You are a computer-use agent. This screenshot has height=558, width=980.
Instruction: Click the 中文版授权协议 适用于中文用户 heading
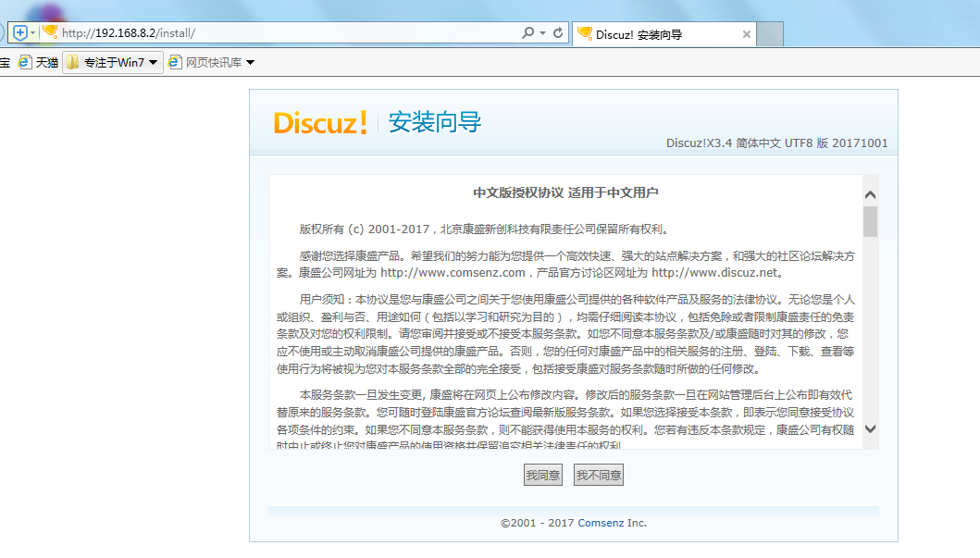(565, 192)
